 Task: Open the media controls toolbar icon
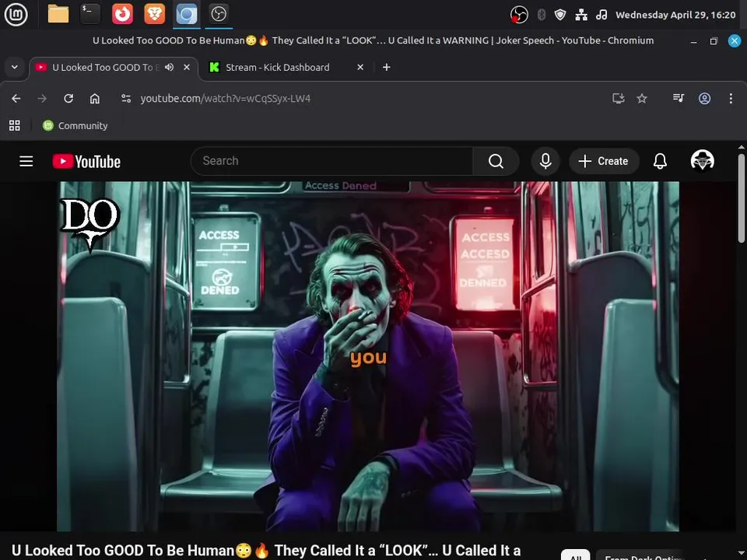(679, 99)
